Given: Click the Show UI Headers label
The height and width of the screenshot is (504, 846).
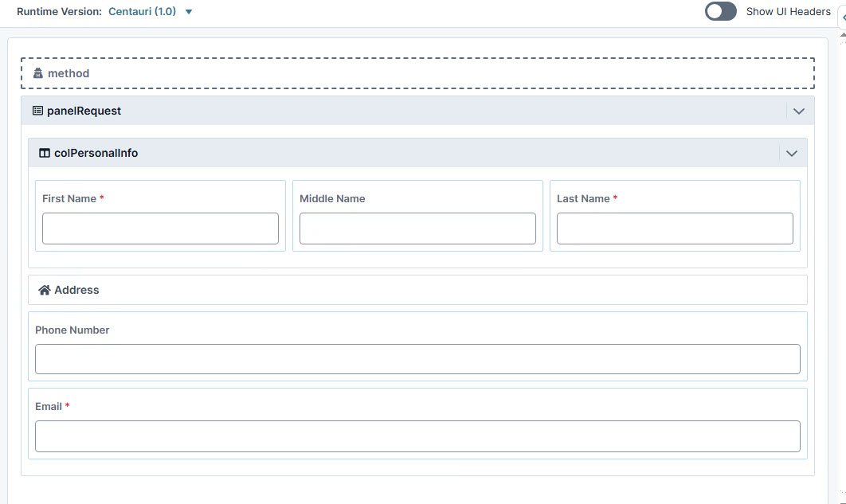Looking at the screenshot, I should (788, 11).
